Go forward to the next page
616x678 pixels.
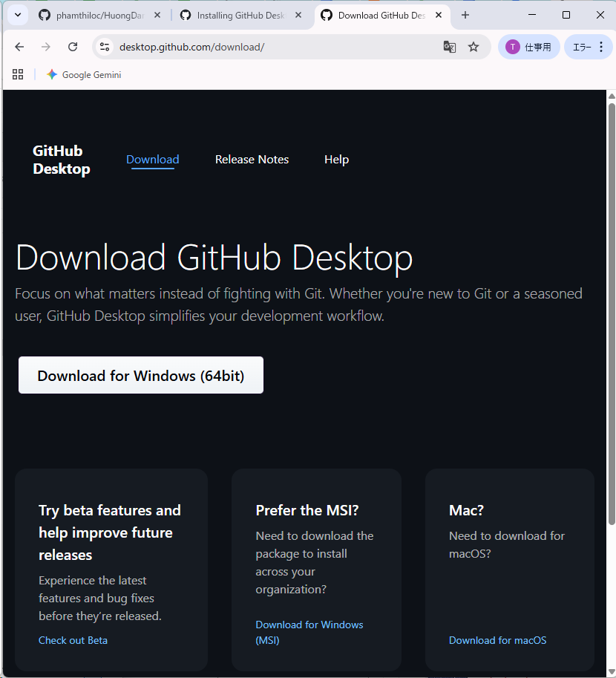click(x=46, y=47)
